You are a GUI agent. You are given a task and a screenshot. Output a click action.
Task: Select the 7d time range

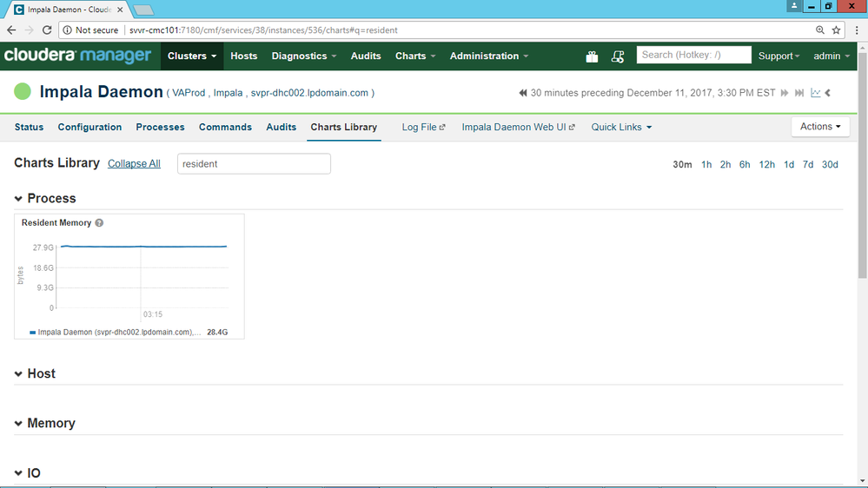(808, 164)
